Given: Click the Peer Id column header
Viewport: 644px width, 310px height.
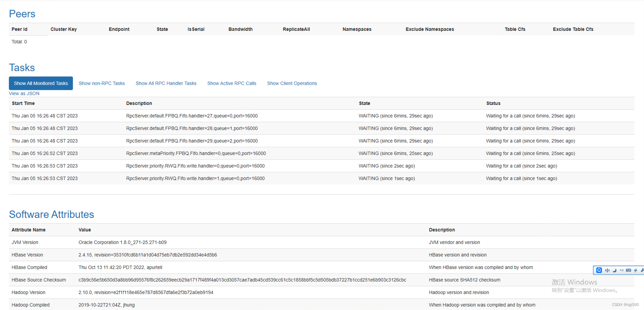Looking at the screenshot, I should pos(19,29).
